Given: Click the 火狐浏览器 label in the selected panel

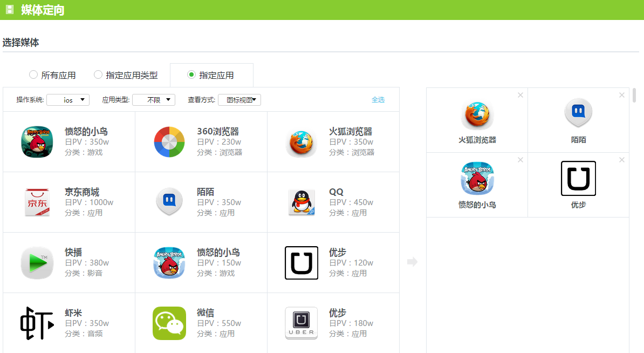Looking at the screenshot, I should 477,140.
